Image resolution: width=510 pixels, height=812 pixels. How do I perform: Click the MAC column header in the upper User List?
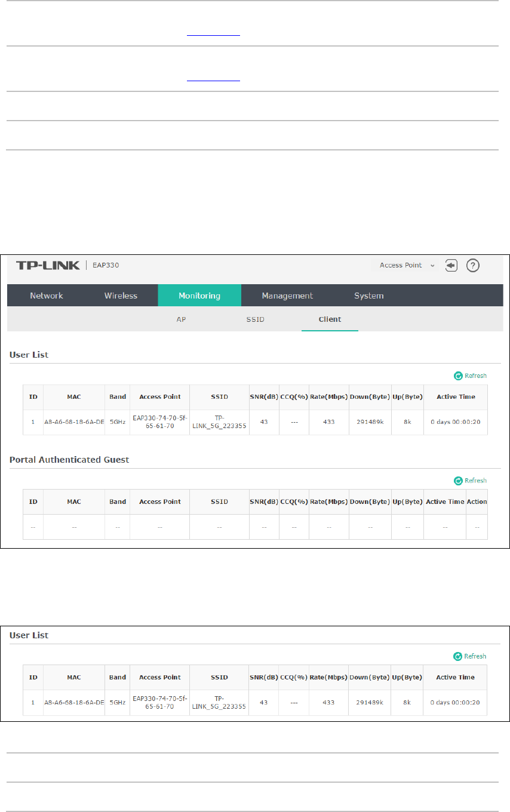(74, 397)
